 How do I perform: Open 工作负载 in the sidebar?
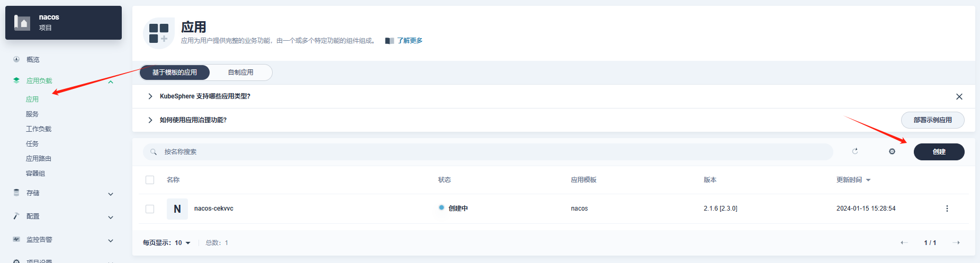[39, 129]
